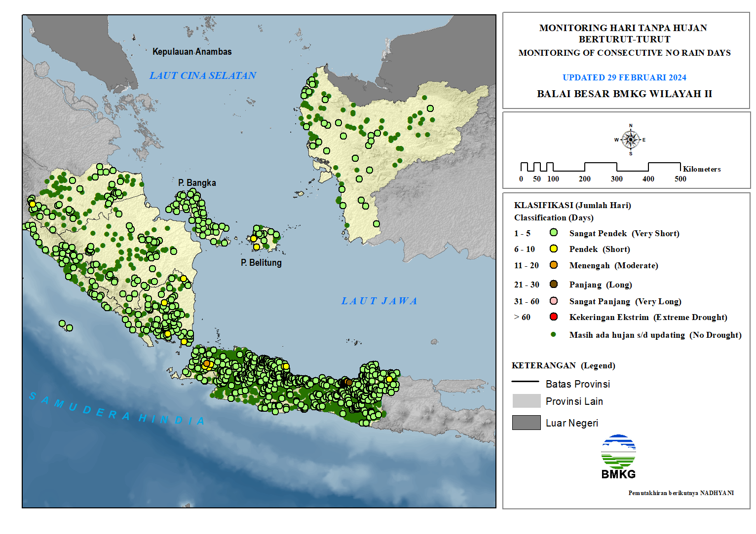Click the Provinsi Lain legend text
Screen dimensions: 756x534
574,401
